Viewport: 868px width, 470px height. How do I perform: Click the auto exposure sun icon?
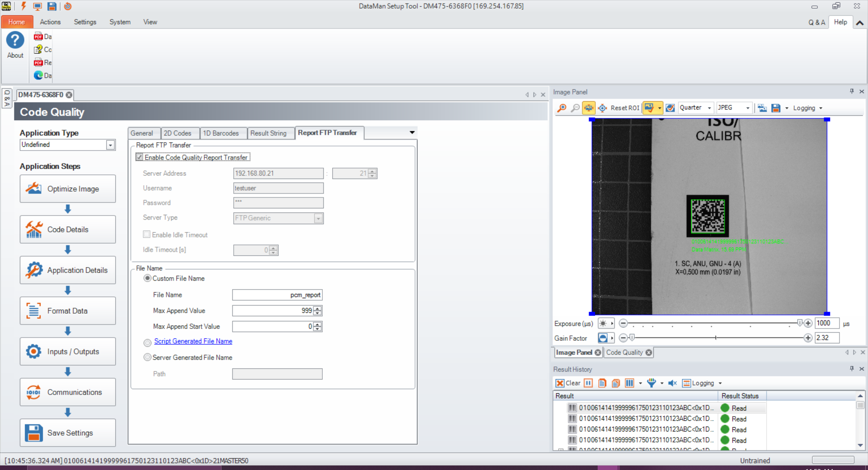603,324
